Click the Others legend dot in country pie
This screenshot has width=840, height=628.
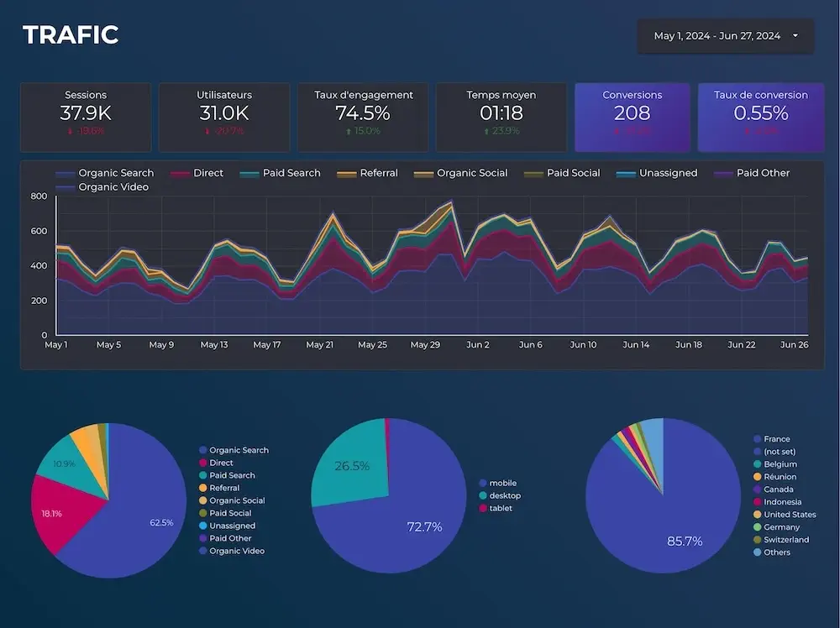(x=758, y=552)
